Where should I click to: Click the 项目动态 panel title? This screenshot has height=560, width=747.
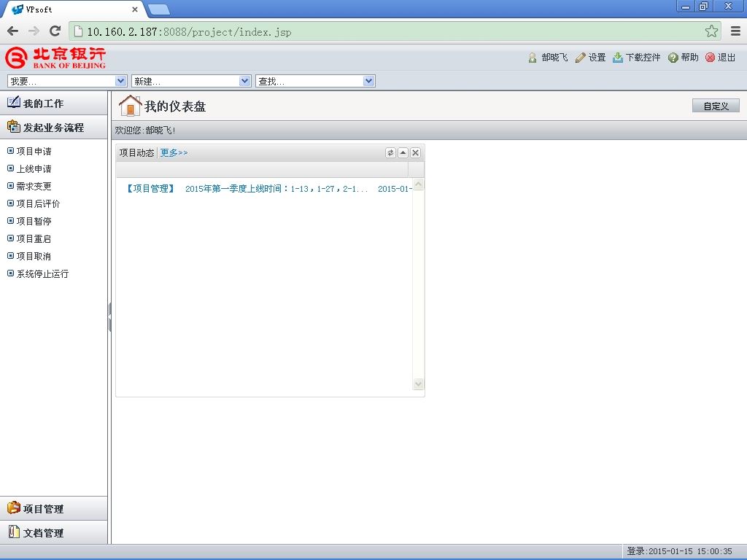click(136, 153)
